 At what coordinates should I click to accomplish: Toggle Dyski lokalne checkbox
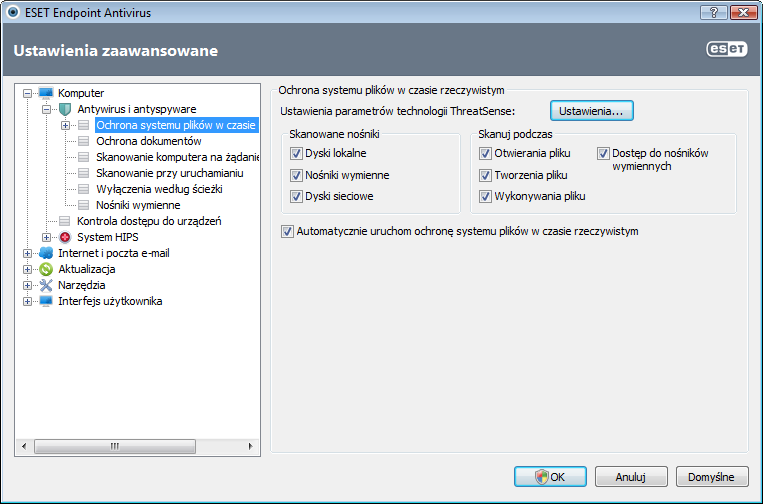pyautogui.click(x=296, y=154)
